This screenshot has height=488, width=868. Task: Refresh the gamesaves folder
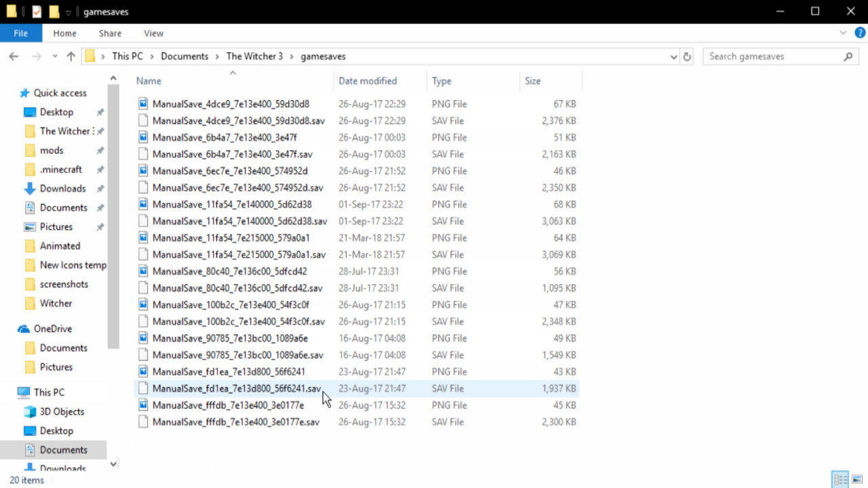pos(688,57)
